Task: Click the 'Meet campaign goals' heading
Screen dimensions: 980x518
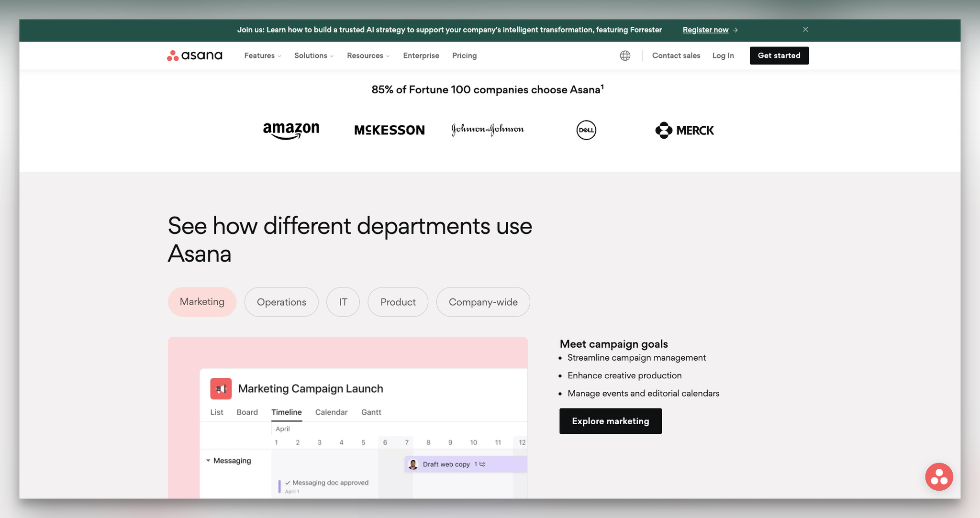Action: [x=614, y=344]
